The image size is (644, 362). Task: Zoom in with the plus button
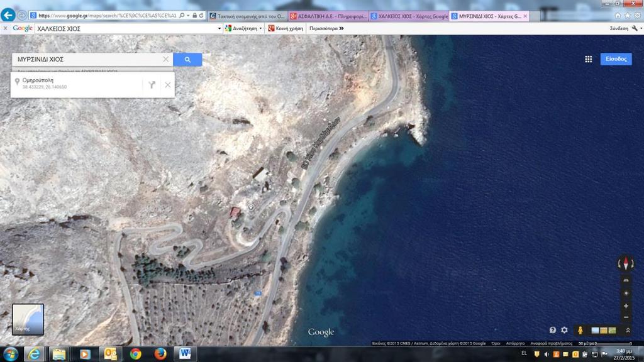(626, 306)
